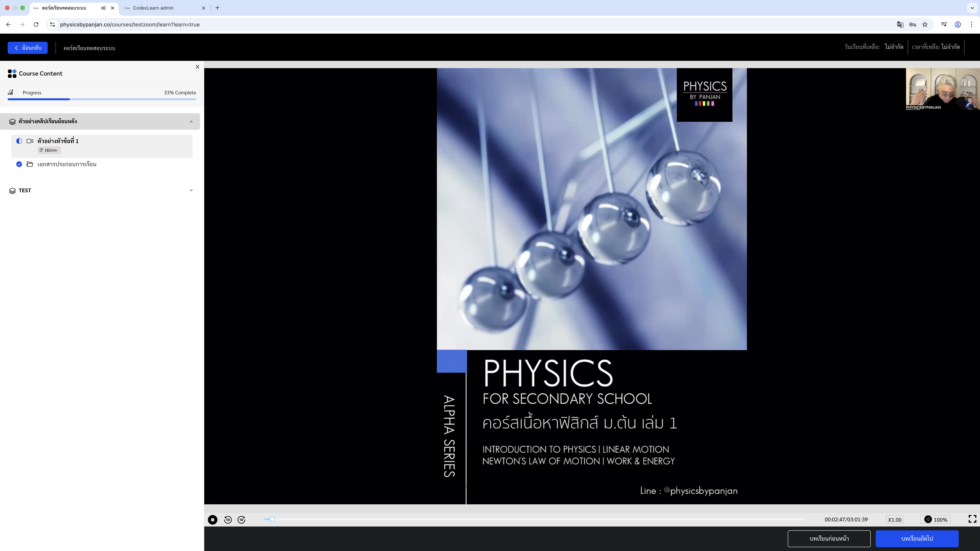Click the video seek bar handle

point(272,519)
